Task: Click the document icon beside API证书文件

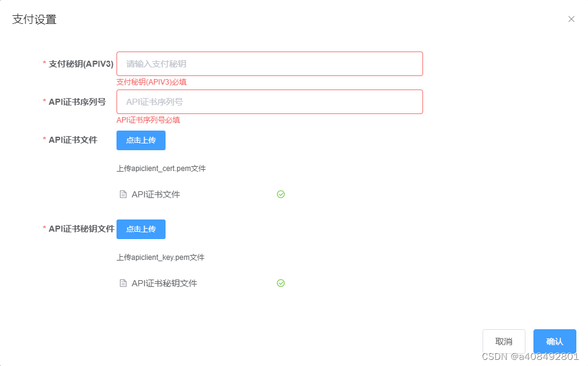Action: click(x=123, y=194)
